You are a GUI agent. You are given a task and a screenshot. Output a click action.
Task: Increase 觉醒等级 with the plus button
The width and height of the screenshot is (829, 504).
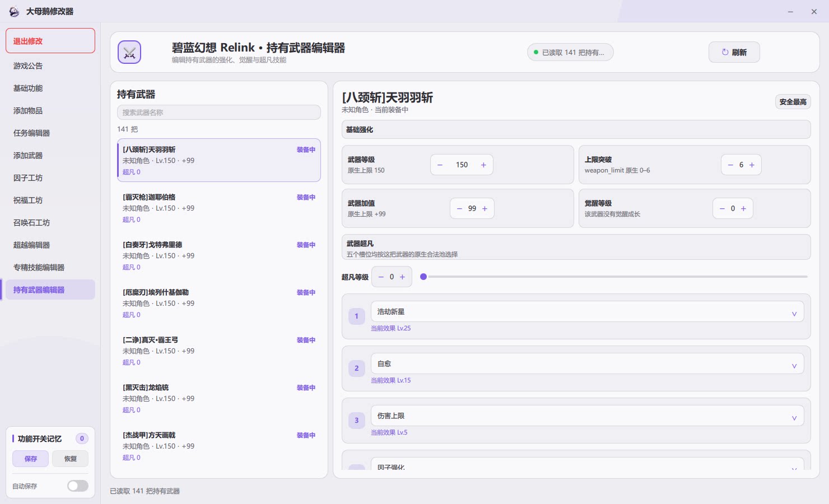pos(743,208)
